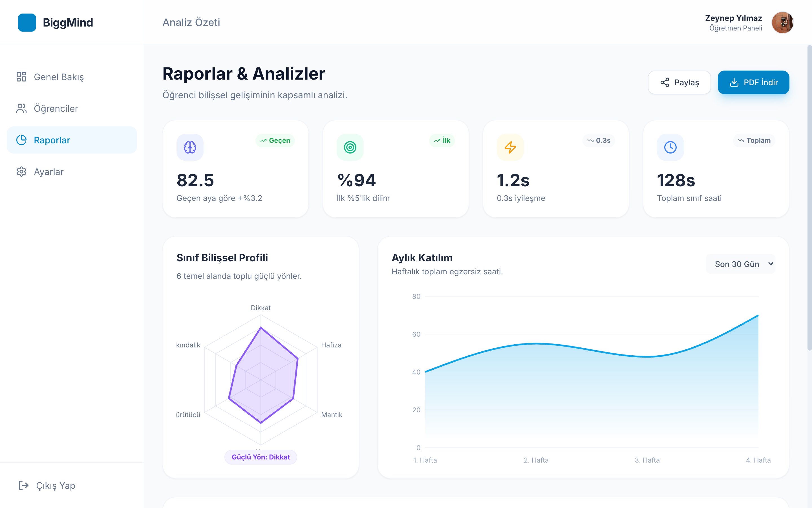Viewport: 812px width, 508px height.
Task: Click the target icon in %94 card
Action: 350,147
